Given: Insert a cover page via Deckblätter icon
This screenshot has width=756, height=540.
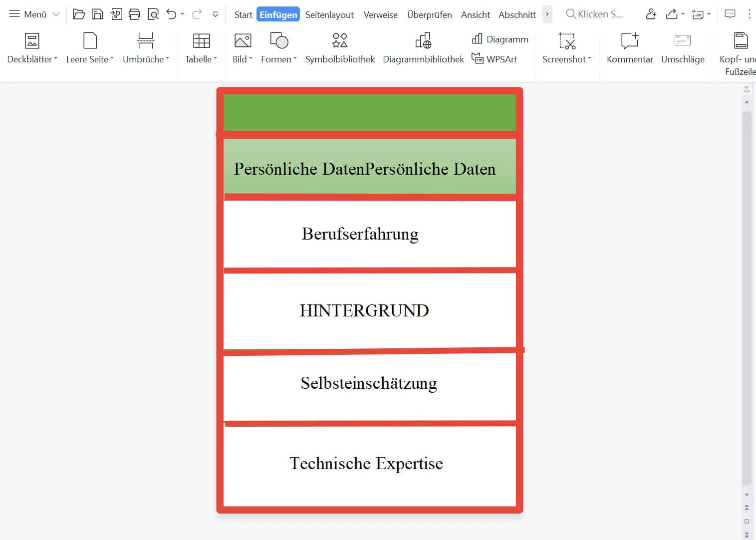Looking at the screenshot, I should [32, 41].
